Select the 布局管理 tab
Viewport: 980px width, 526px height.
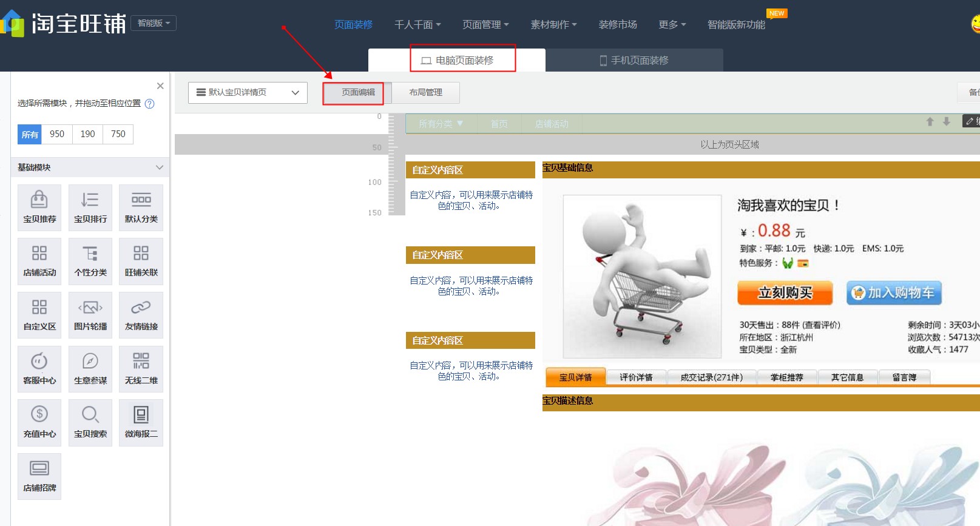[425, 93]
